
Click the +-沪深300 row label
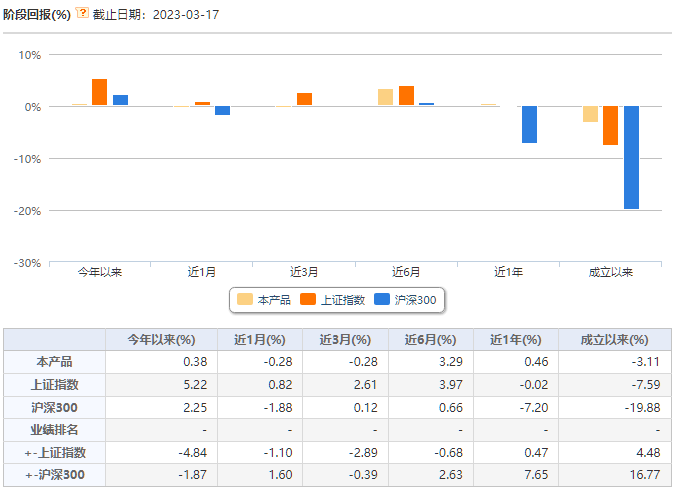(54, 475)
